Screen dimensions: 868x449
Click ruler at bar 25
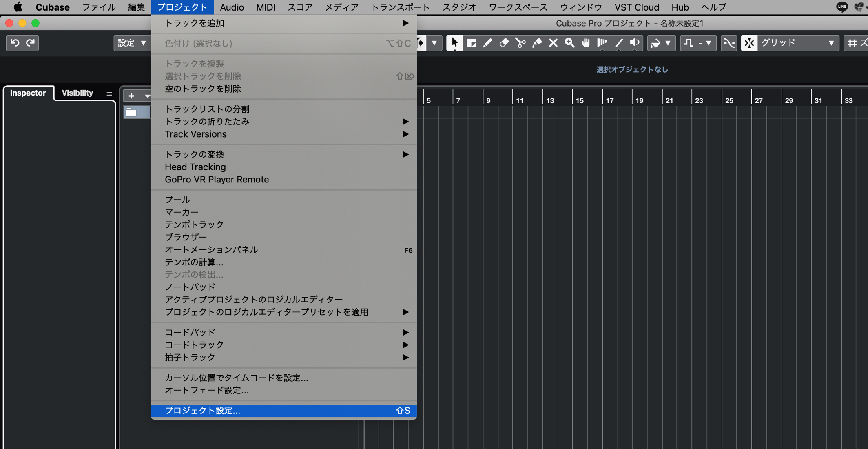tap(729, 100)
